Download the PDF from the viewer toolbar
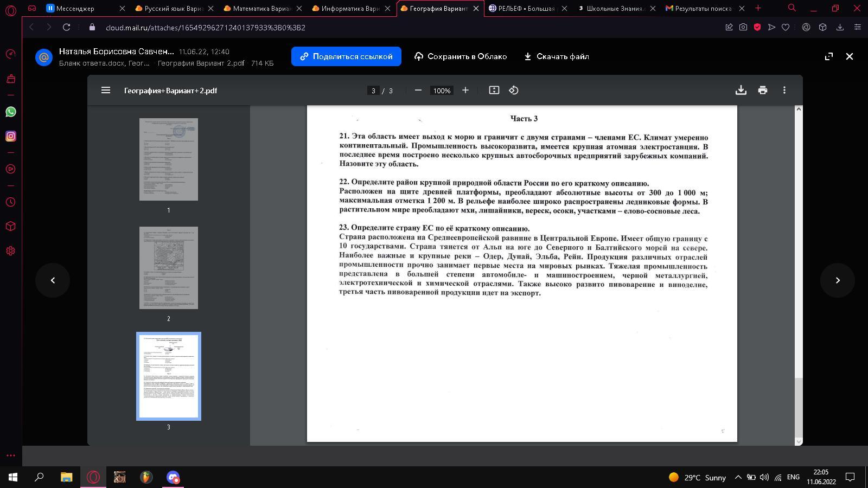 [x=741, y=91]
